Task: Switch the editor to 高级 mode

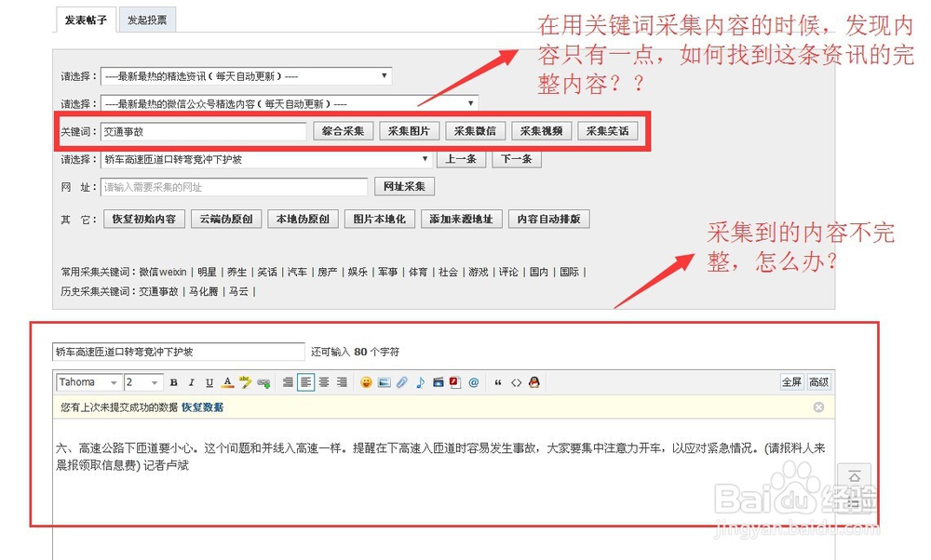Action: pyautogui.click(x=818, y=382)
